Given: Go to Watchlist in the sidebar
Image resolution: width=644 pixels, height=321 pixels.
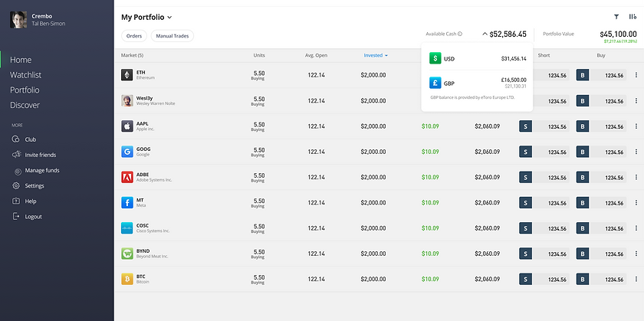Looking at the screenshot, I should 25,75.
